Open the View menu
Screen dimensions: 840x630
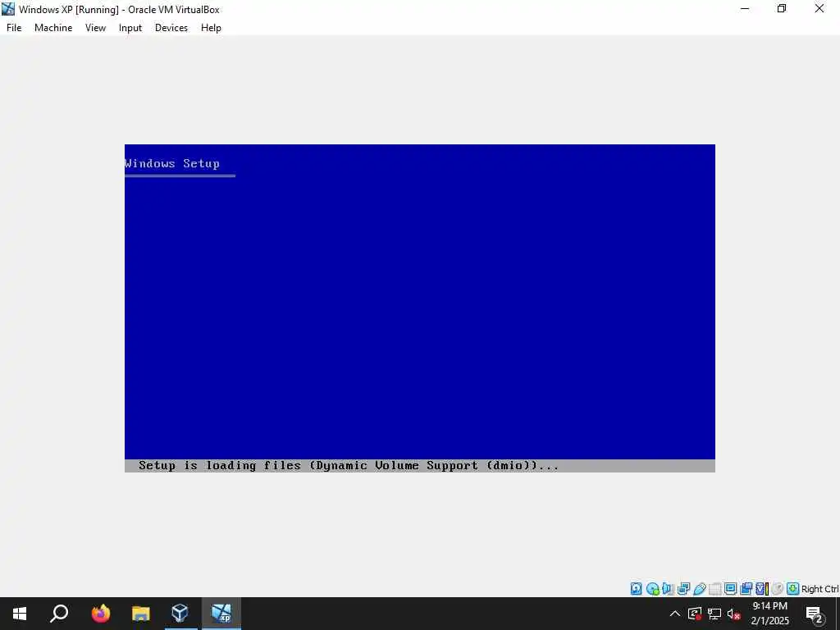tap(95, 28)
